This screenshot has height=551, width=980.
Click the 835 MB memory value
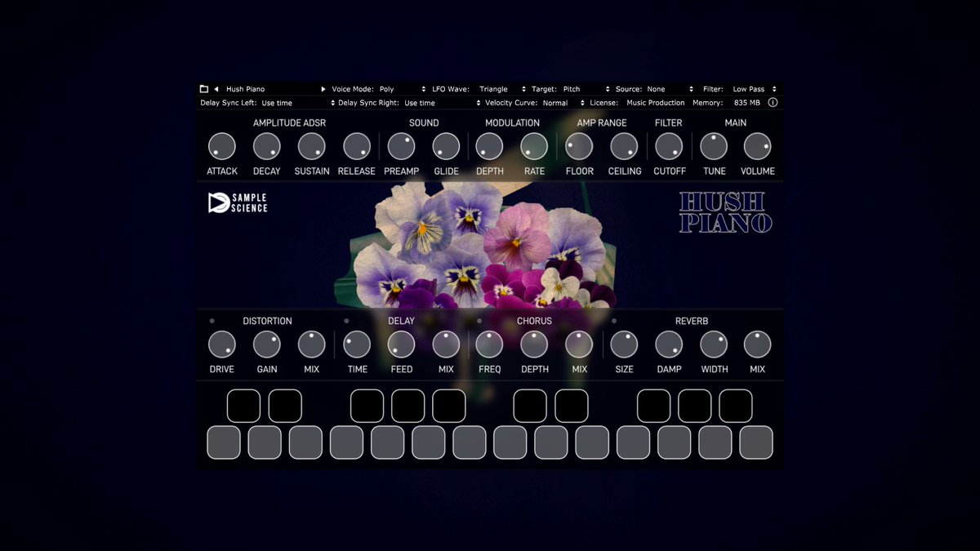click(x=746, y=103)
